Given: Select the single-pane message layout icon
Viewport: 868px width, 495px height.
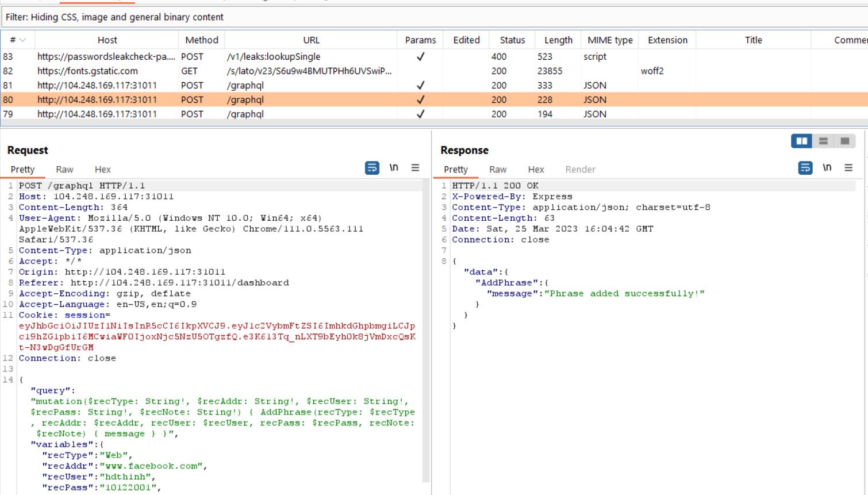Looking at the screenshot, I should pyautogui.click(x=844, y=140).
